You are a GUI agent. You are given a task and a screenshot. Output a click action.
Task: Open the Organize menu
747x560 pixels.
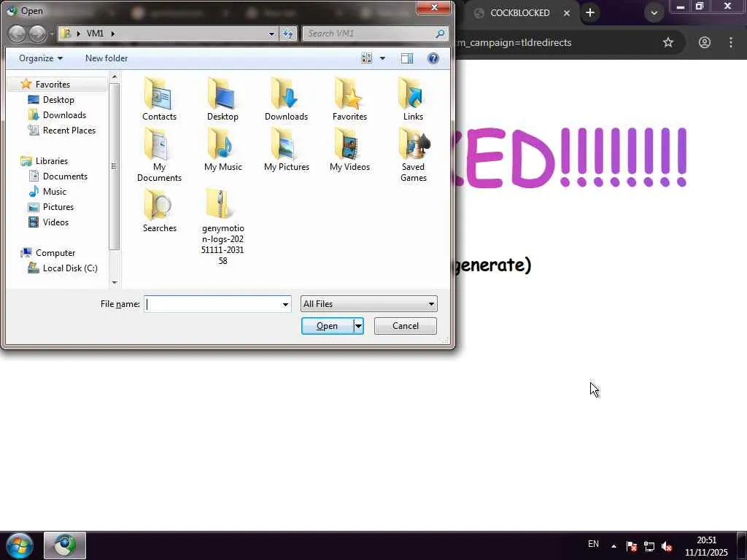coord(41,58)
